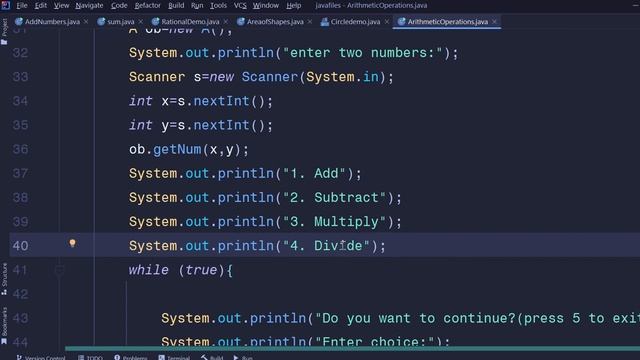This screenshot has width=640, height=360.
Task: Switch to the RationalDemo.java tab
Action: [x=190, y=22]
